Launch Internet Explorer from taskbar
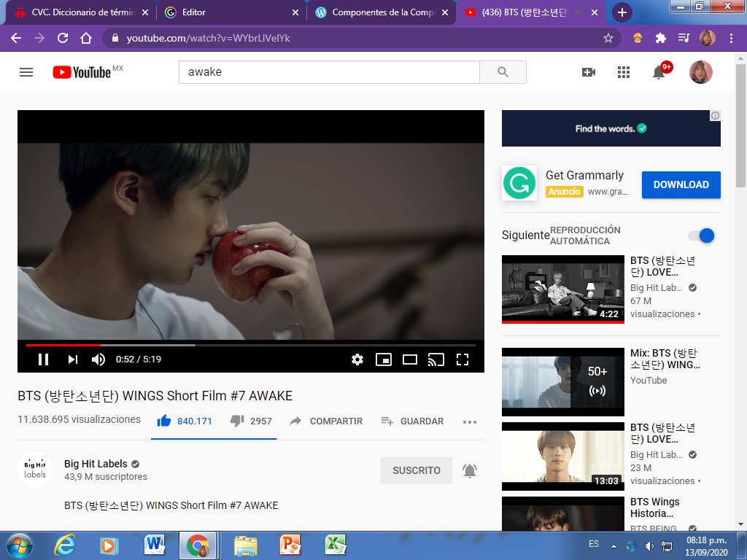Image resolution: width=747 pixels, height=560 pixels. pyautogui.click(x=65, y=545)
